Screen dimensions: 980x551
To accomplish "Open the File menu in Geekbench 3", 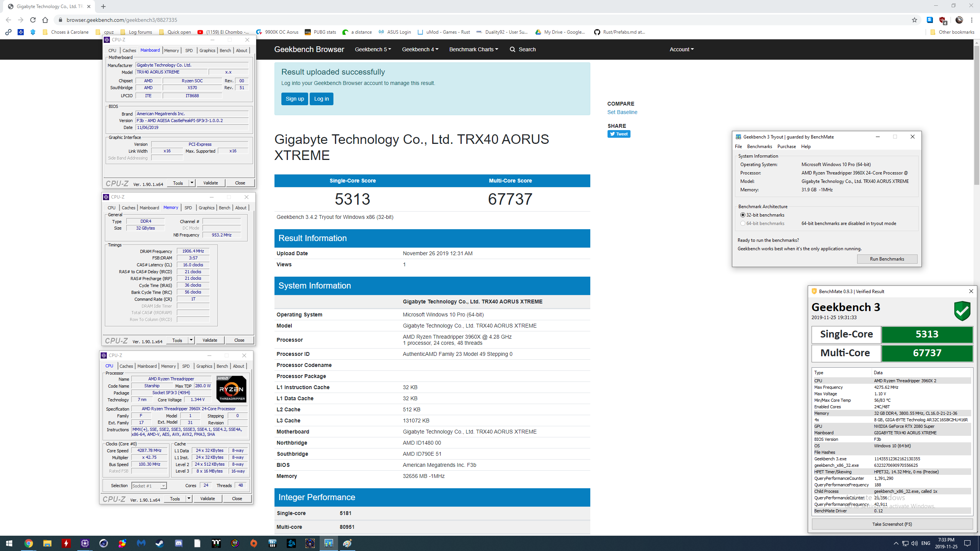I will point(738,147).
